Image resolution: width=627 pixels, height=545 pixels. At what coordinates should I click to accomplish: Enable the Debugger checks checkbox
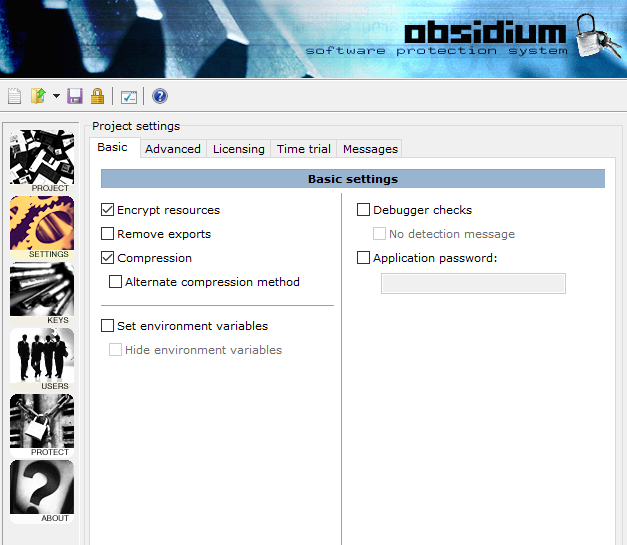[x=363, y=210]
